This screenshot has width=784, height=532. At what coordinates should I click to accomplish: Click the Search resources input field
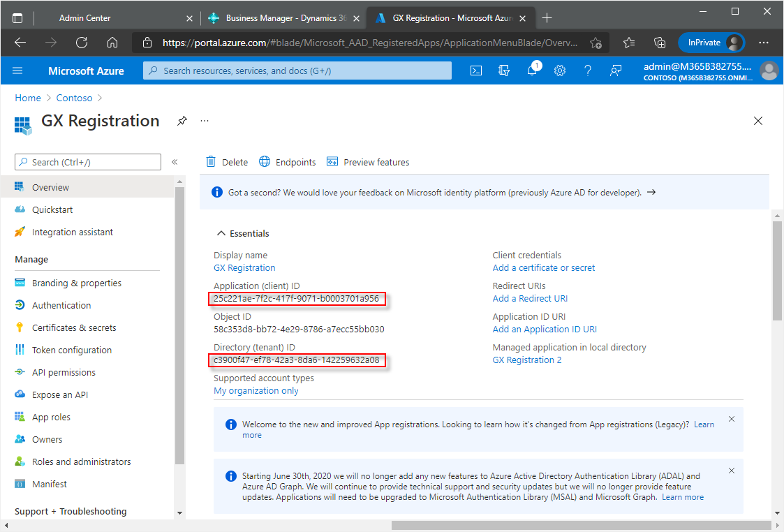pos(297,71)
